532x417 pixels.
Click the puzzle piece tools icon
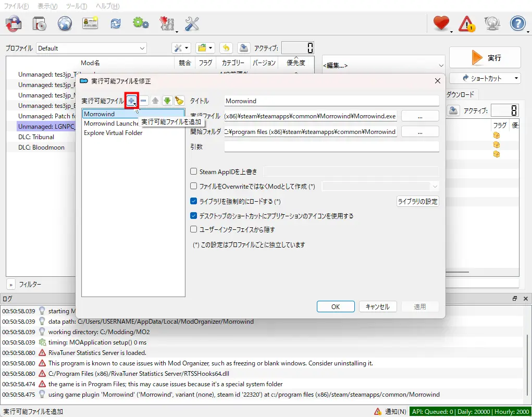[167, 24]
